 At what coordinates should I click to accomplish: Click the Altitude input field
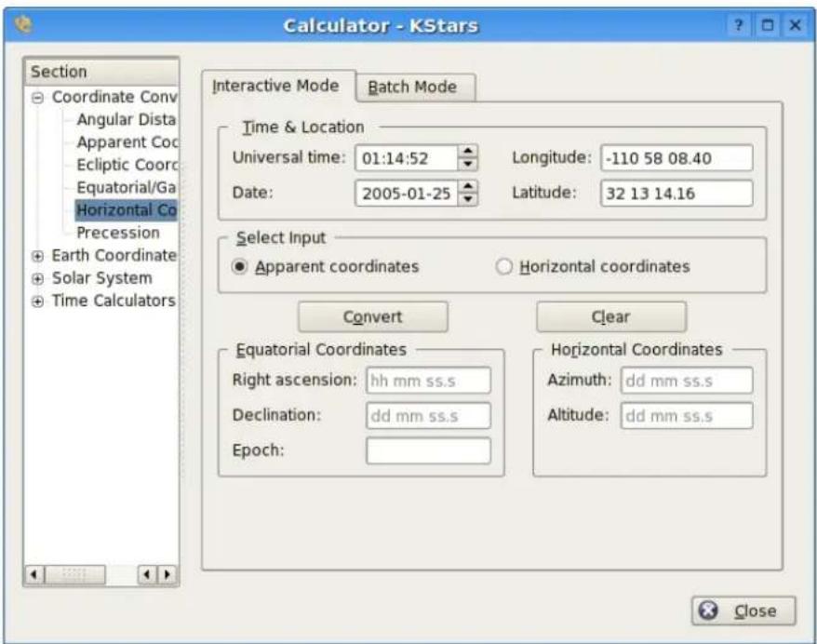(687, 415)
